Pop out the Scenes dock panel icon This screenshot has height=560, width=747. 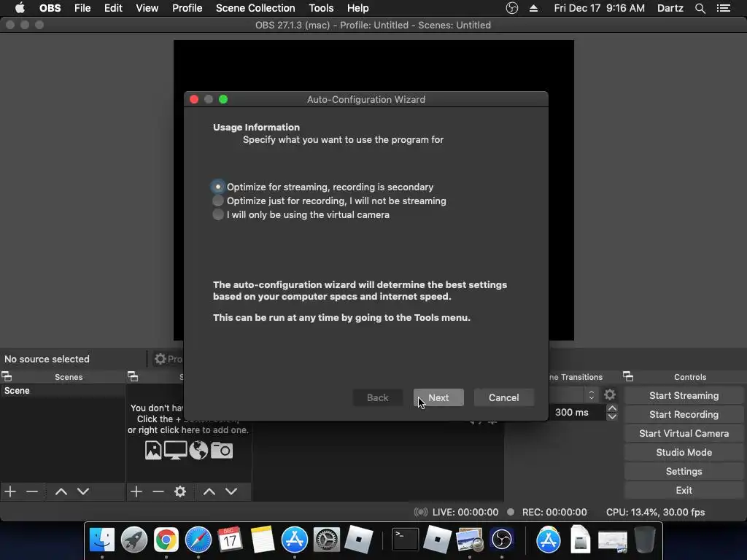click(7, 377)
